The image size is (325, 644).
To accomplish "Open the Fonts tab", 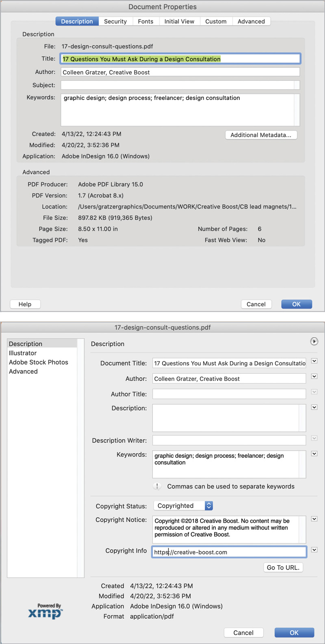I will coord(145,22).
